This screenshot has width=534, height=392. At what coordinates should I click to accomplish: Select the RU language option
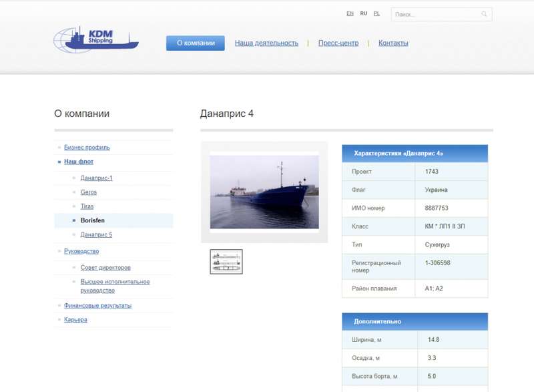coord(363,13)
